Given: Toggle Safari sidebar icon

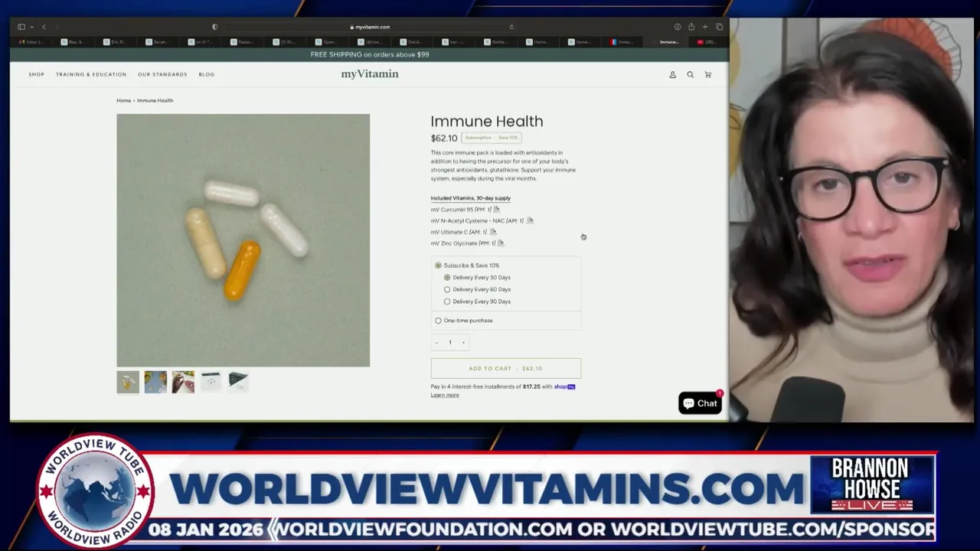Looking at the screenshot, I should click(21, 27).
